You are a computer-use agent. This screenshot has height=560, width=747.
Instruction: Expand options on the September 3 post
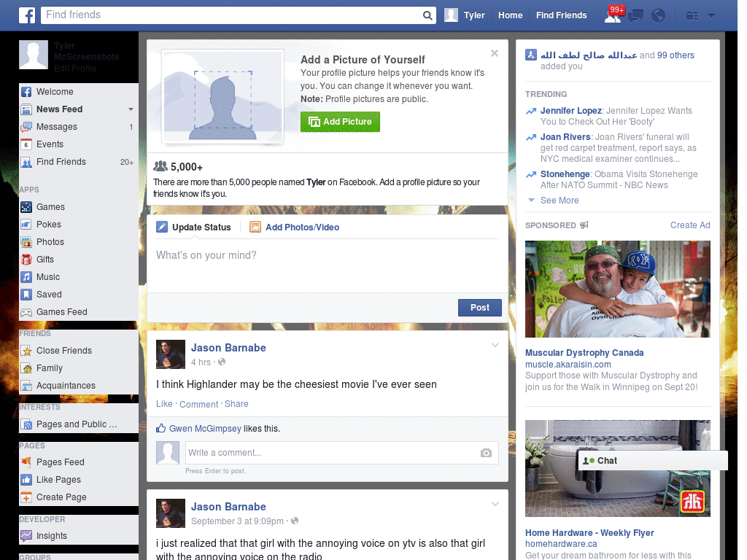[495, 505]
